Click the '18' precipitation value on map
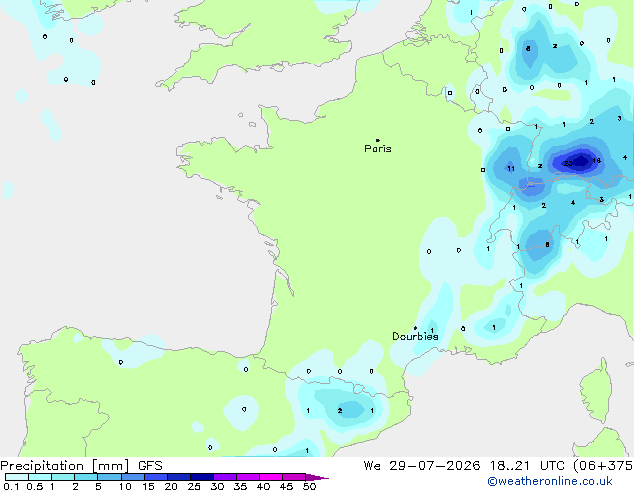Viewport: 634px width, 490px height. tap(596, 161)
